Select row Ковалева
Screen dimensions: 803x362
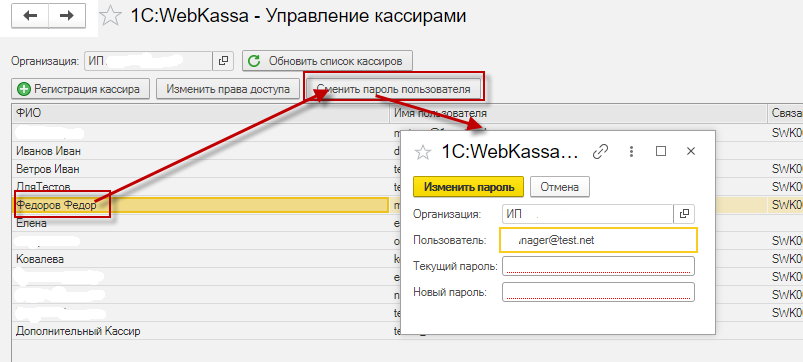coord(200,259)
